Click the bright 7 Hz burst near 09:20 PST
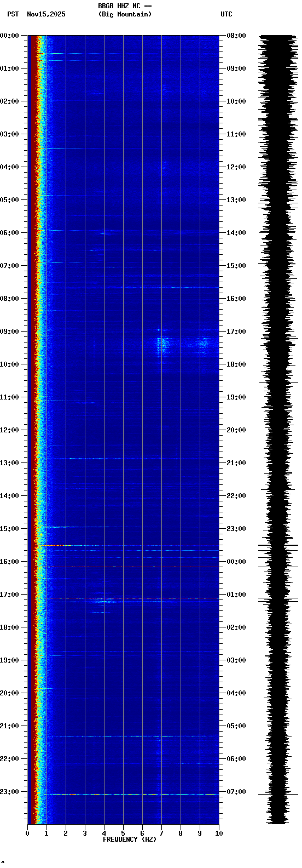The height and width of the screenshot is (868, 302). click(x=162, y=344)
